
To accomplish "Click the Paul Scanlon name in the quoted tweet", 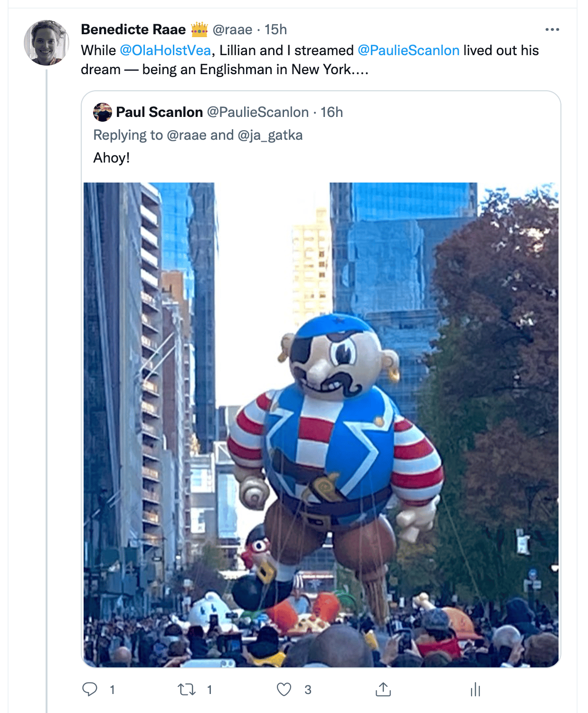I will tap(160, 112).
